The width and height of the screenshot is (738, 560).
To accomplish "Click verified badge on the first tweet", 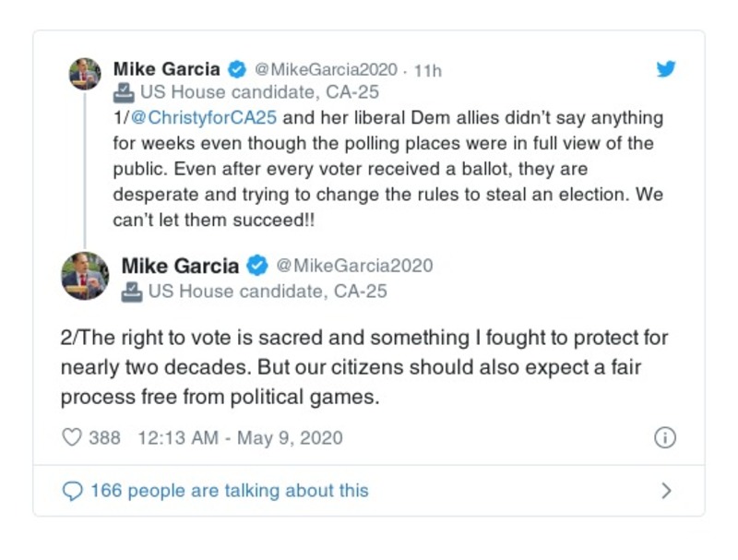I will tap(237, 70).
